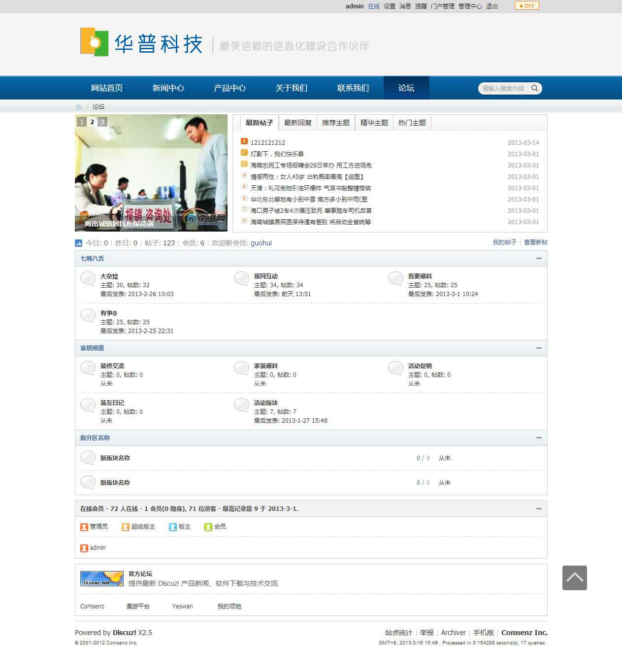Image resolution: width=622 pixels, height=672 pixels.
Task: Open the 手机版 footer link
Action: pyautogui.click(x=484, y=633)
